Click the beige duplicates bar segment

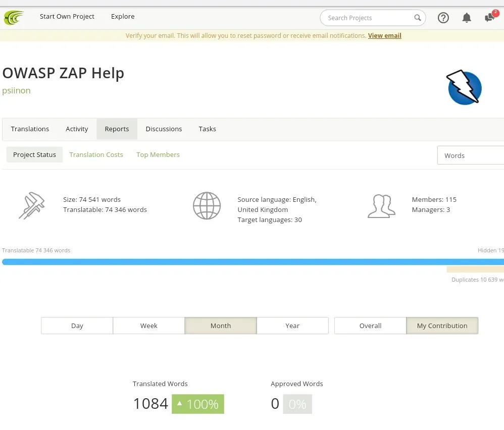[475, 270]
